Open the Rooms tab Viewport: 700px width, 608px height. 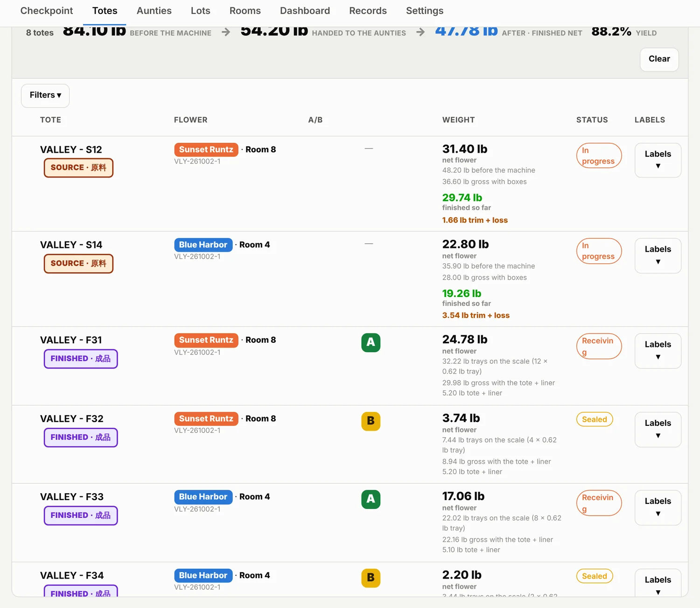(x=245, y=11)
